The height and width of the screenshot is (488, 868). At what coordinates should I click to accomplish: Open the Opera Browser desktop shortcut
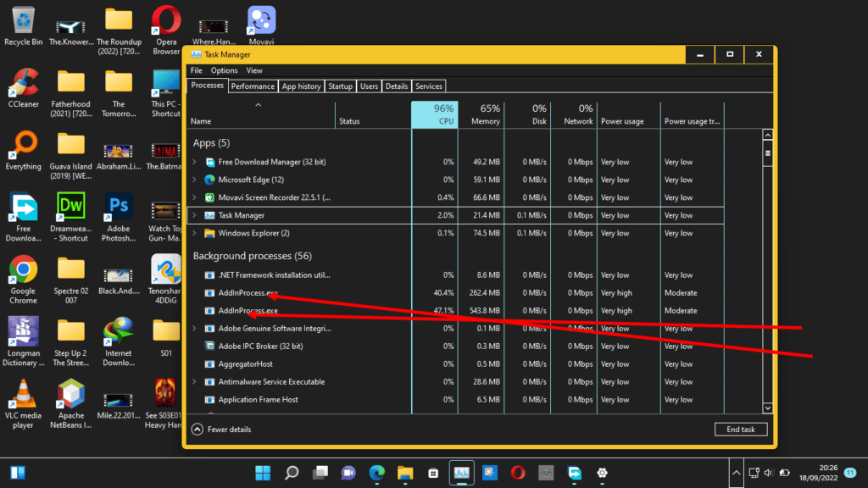coord(166,30)
